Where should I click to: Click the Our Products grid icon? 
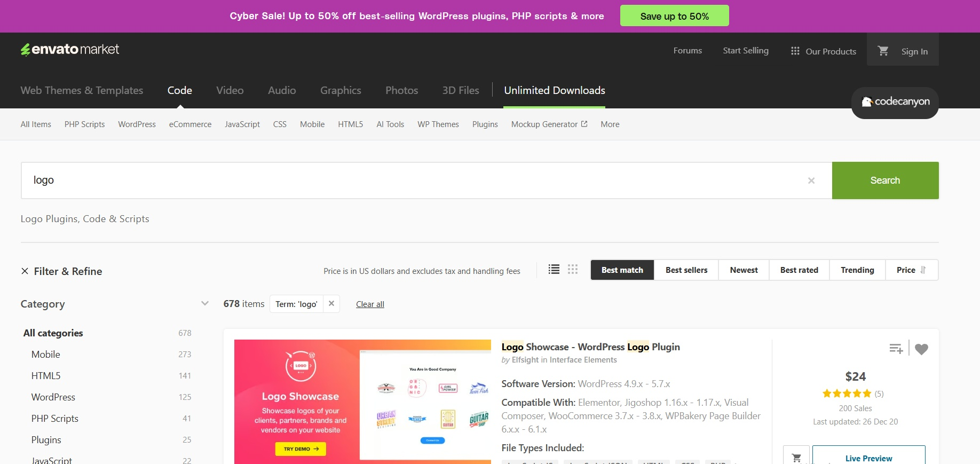tap(795, 51)
